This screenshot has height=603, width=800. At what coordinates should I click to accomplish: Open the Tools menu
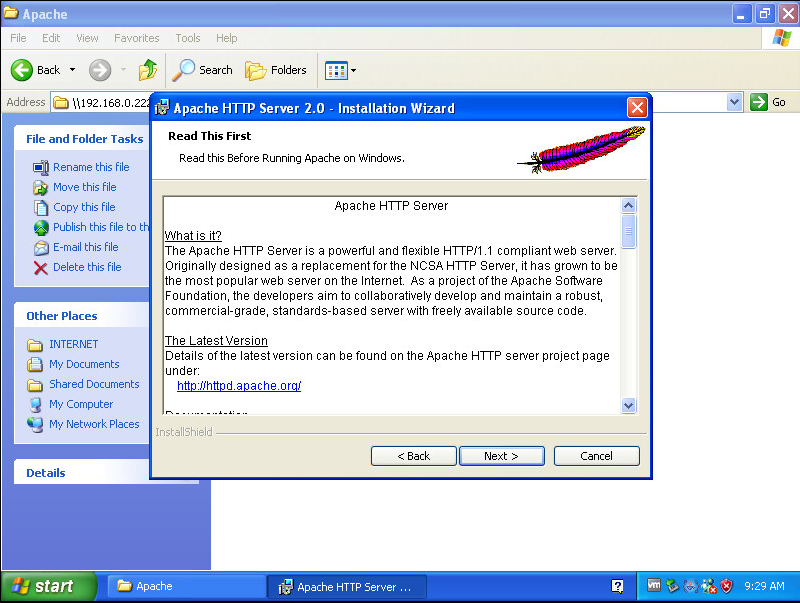coord(188,38)
